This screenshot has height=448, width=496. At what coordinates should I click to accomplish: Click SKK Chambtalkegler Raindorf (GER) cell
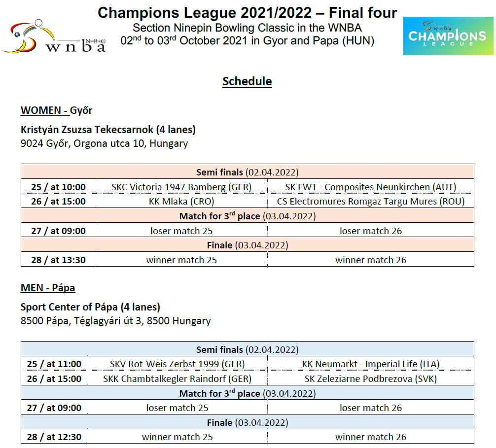(x=177, y=379)
